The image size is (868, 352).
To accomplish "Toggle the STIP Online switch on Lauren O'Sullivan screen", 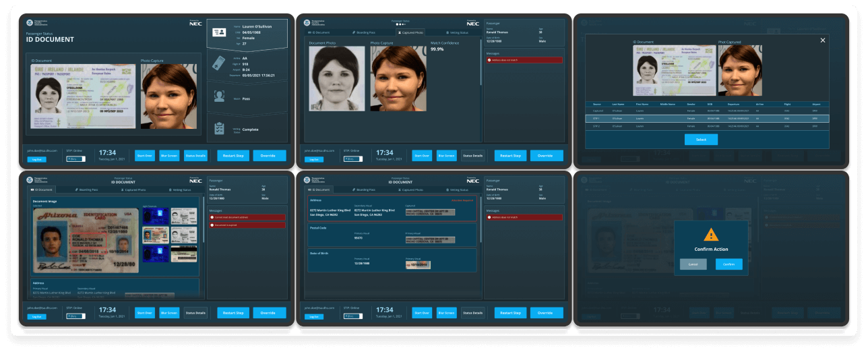I will [x=75, y=159].
